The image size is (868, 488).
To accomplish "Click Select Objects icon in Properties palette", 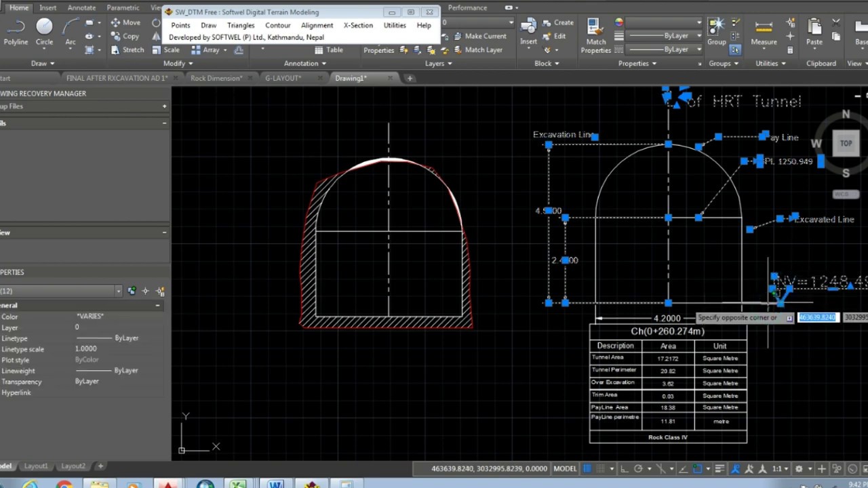I will (x=145, y=291).
